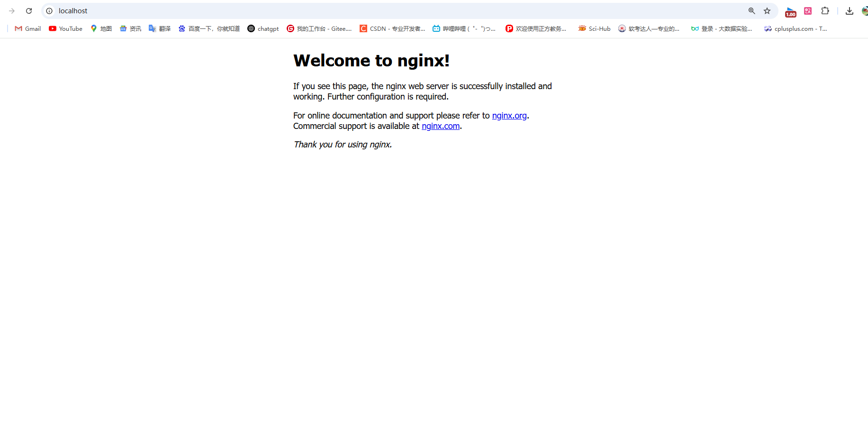Screen dimensions: 868x430
Task: View site information icon for localhost
Action: [49, 11]
